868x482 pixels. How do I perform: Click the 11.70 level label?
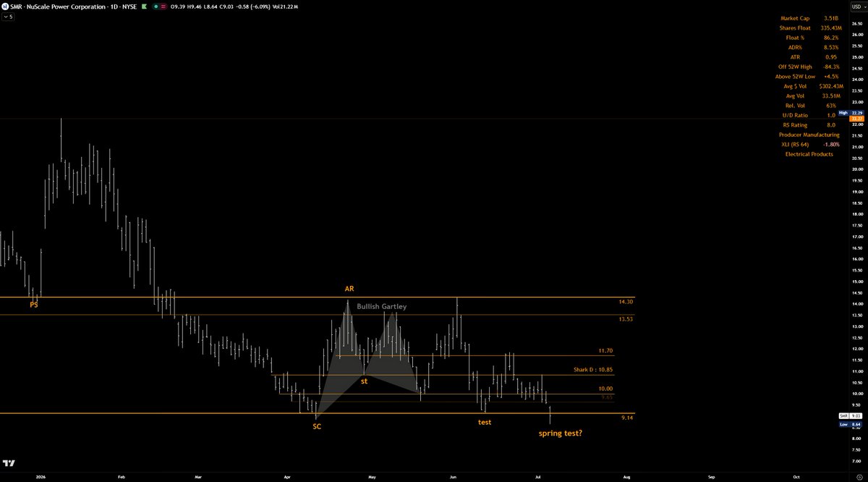click(x=606, y=350)
